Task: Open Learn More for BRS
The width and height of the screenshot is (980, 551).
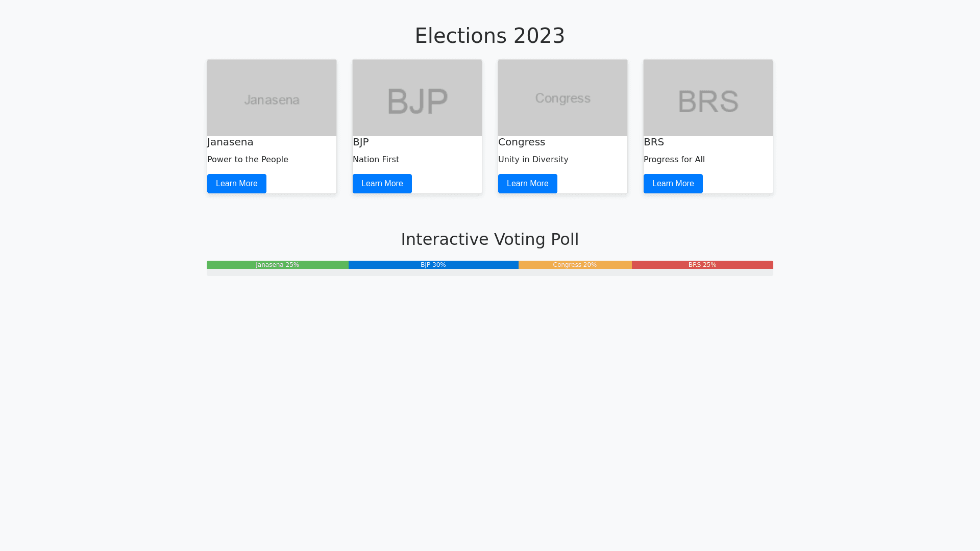Action: [x=673, y=184]
